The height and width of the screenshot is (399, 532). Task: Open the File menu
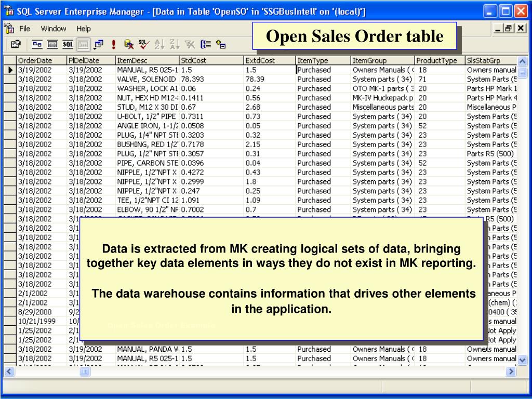pyautogui.click(x=25, y=29)
